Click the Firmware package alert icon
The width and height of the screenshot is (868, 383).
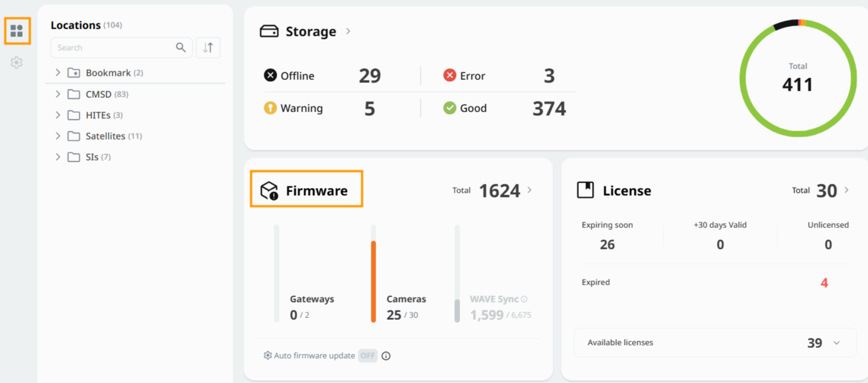tap(269, 191)
